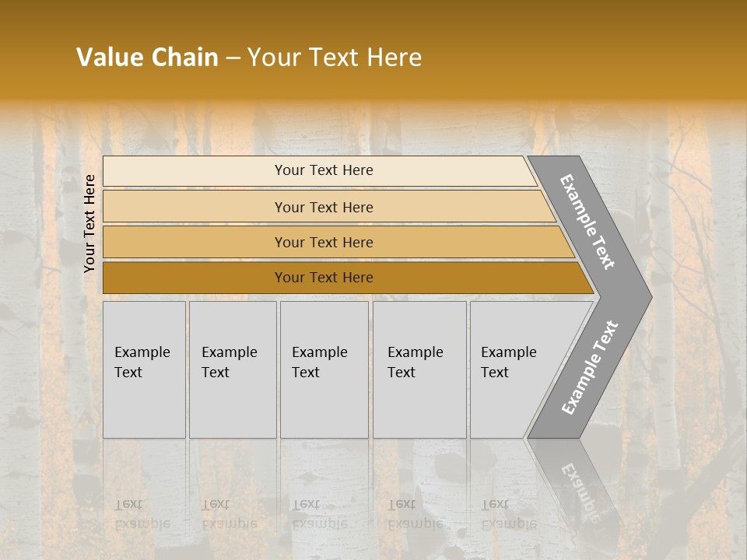Click the middle gray Example Text box
Viewport: 747px width, 560px height.
(x=323, y=369)
